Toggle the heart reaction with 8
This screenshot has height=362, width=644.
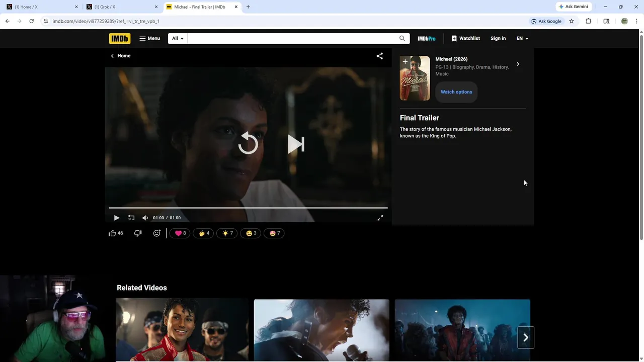180,233
